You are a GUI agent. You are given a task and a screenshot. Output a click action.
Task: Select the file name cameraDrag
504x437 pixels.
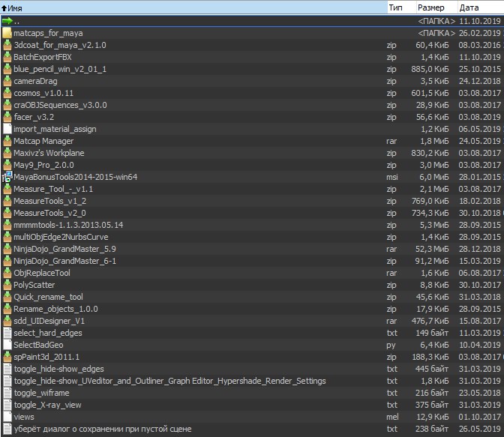pyautogui.click(x=35, y=81)
